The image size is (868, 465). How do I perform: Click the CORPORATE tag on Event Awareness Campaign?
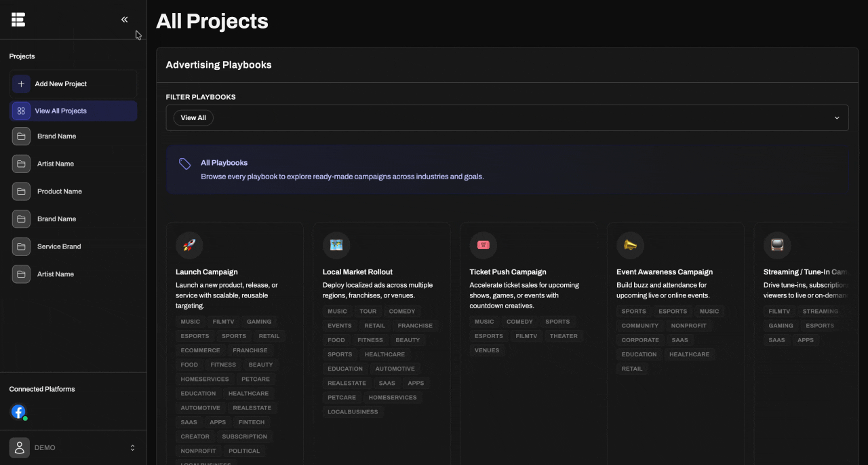pos(640,340)
